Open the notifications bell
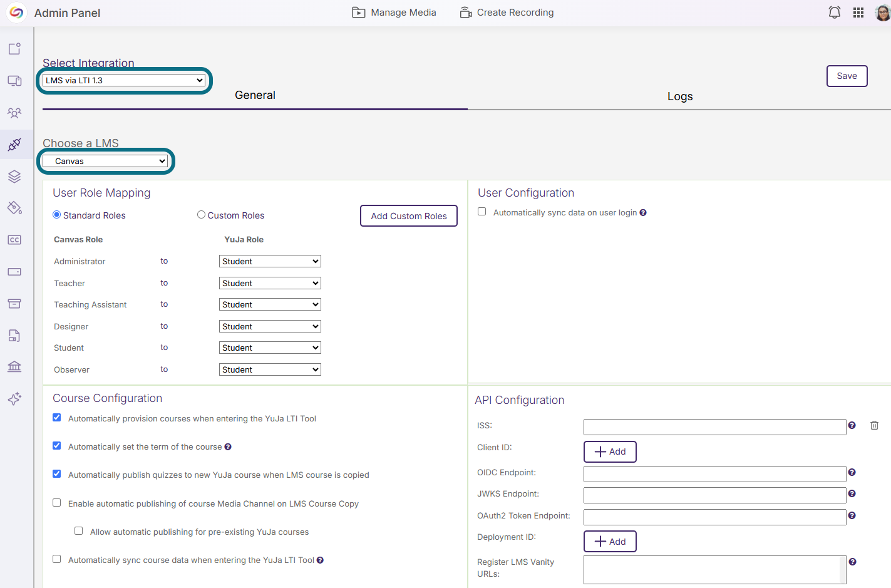Viewport: 891px width, 588px height. point(834,13)
